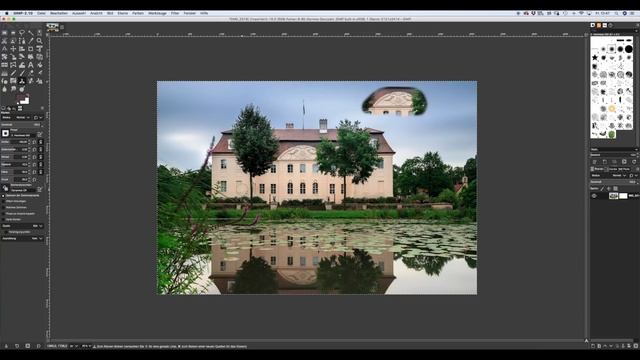The image size is (640, 360).
Task: Click the Zeichendynamik selector icon
Action: click(x=5, y=188)
